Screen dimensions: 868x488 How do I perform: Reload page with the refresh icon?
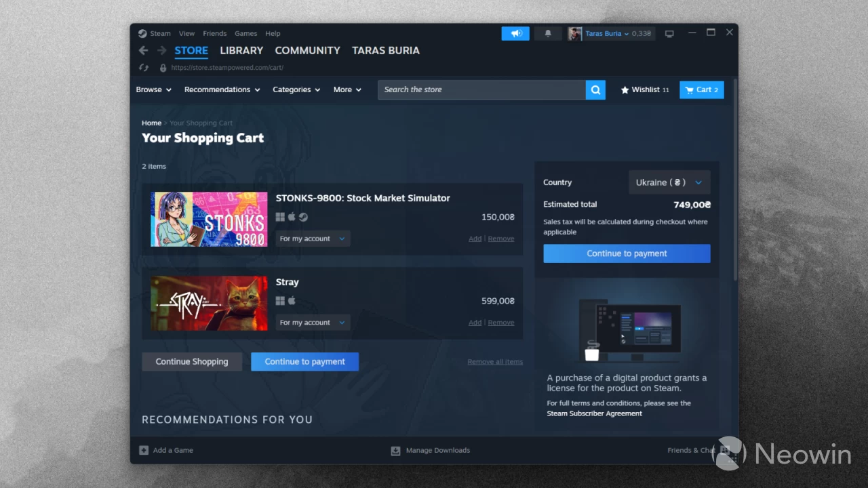click(144, 68)
